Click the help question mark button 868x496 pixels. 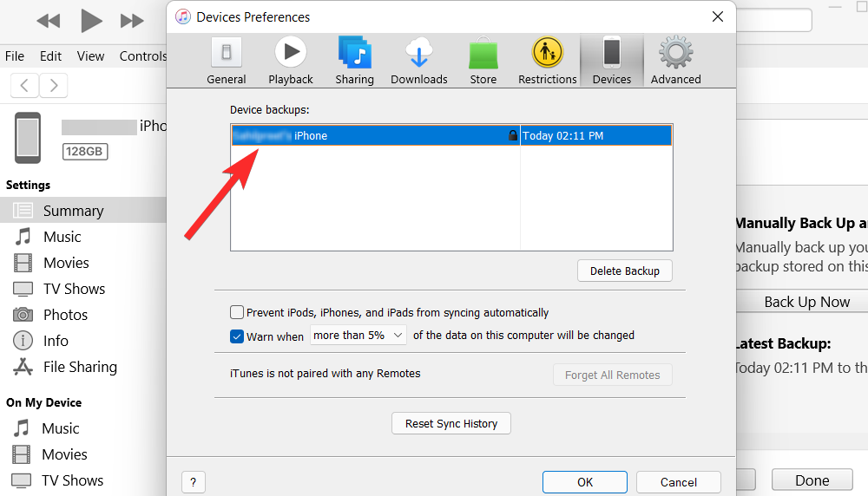(193, 482)
